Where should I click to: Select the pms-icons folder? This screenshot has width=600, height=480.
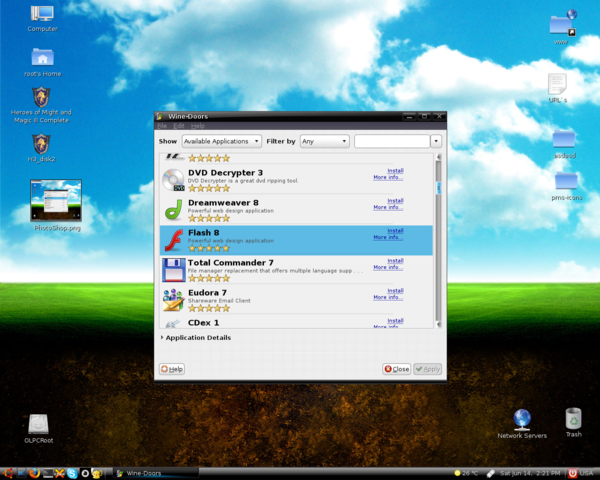(566, 181)
